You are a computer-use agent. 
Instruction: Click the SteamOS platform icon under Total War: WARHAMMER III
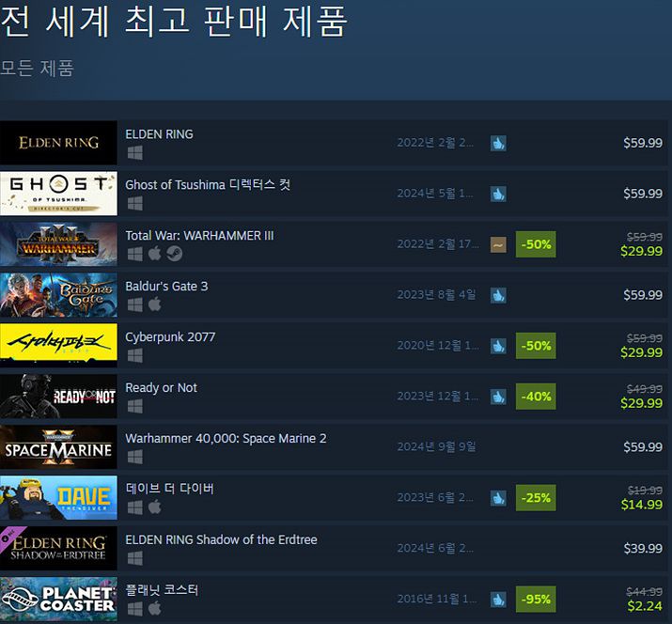pyautogui.click(x=174, y=254)
